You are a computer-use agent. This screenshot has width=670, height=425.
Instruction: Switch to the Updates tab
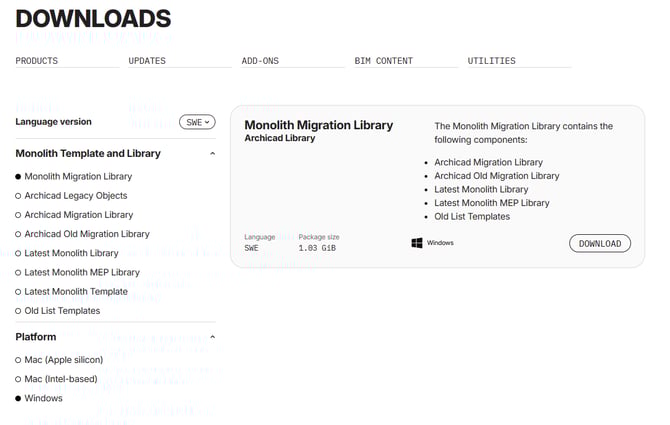tap(147, 61)
